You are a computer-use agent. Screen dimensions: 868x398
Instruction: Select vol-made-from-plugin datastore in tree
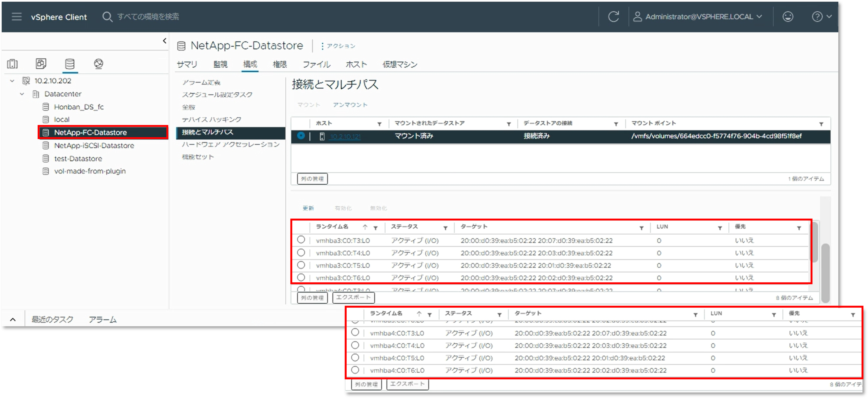pos(90,171)
